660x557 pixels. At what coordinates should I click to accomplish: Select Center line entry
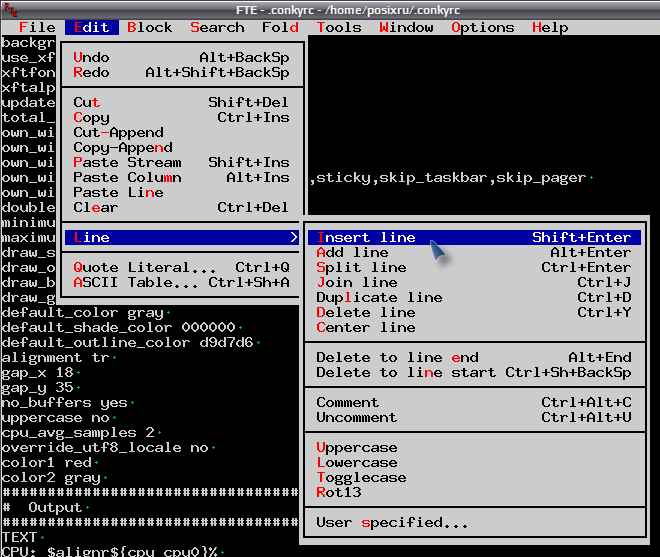click(474, 328)
